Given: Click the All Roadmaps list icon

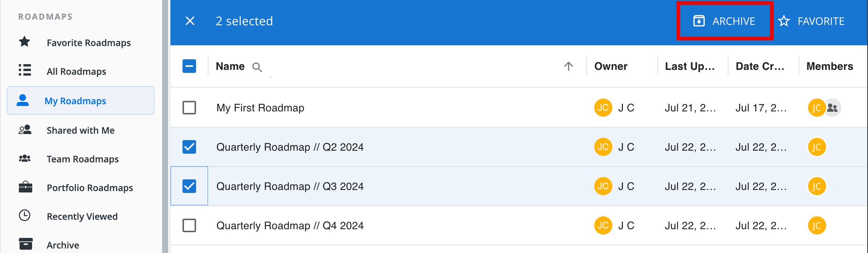Looking at the screenshot, I should pyautogui.click(x=24, y=71).
